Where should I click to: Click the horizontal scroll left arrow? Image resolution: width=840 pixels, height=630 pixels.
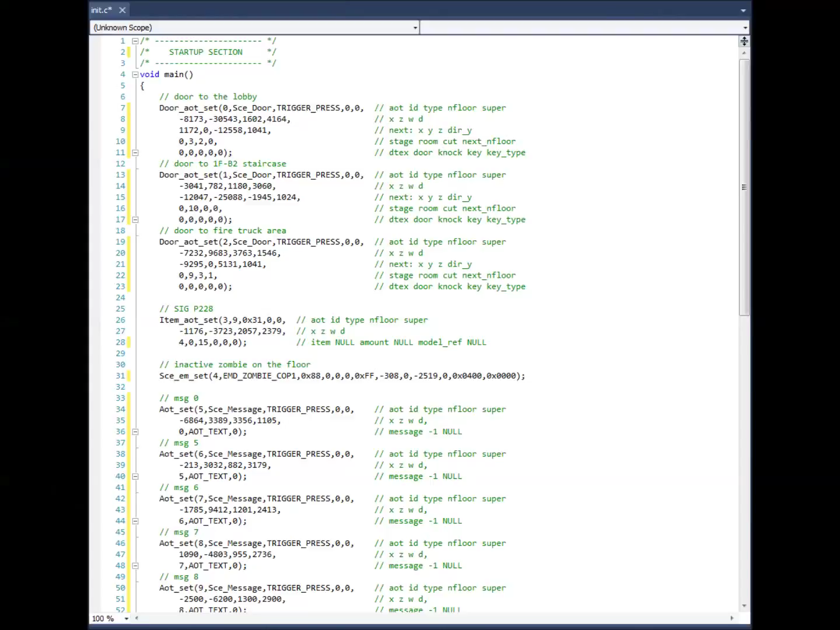[137, 618]
